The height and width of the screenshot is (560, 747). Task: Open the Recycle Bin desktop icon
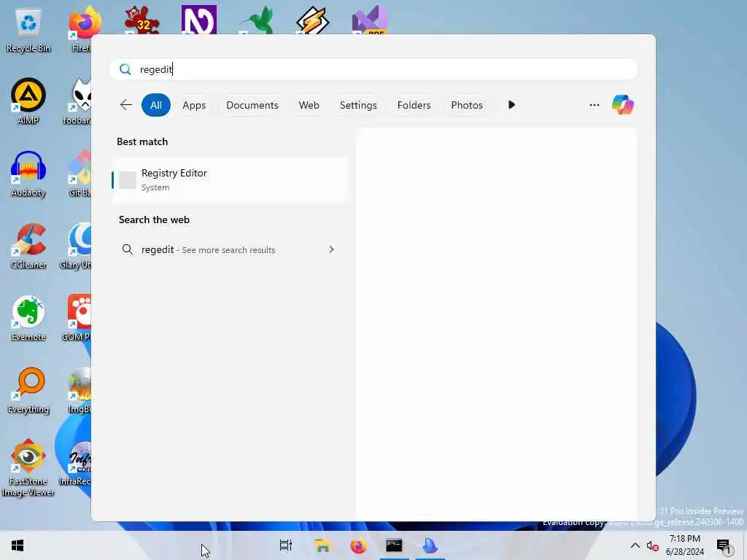pos(28,31)
